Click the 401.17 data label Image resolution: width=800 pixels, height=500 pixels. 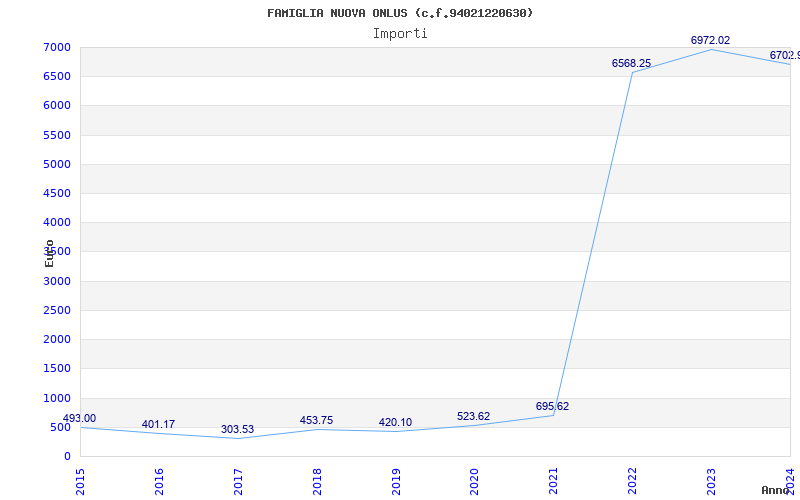(x=158, y=424)
